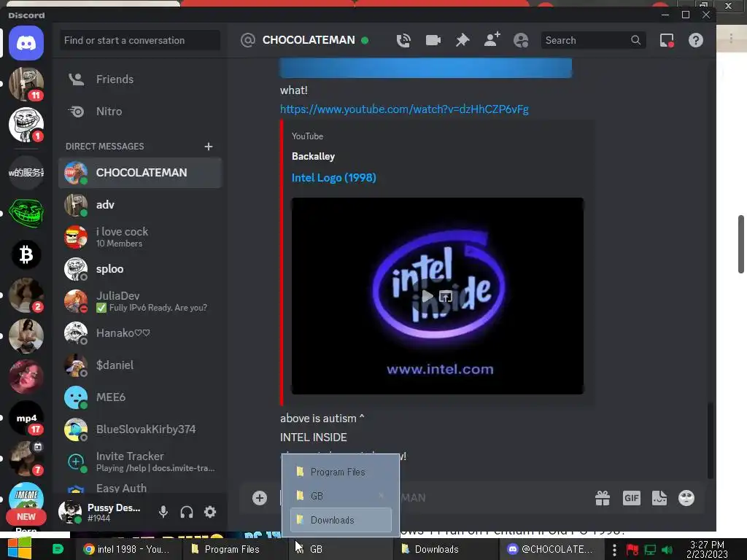
Task: Open the green trollface server
Action: tap(26, 213)
